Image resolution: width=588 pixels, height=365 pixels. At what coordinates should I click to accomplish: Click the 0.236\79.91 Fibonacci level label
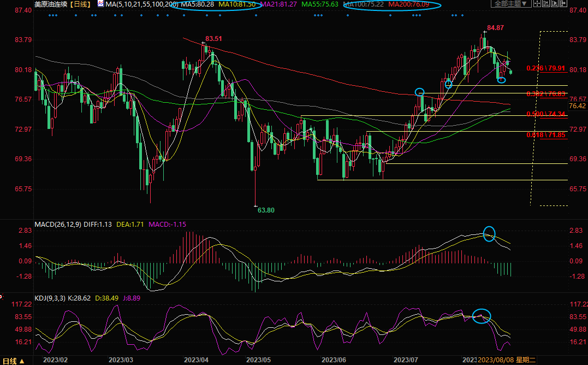[x=545, y=68]
